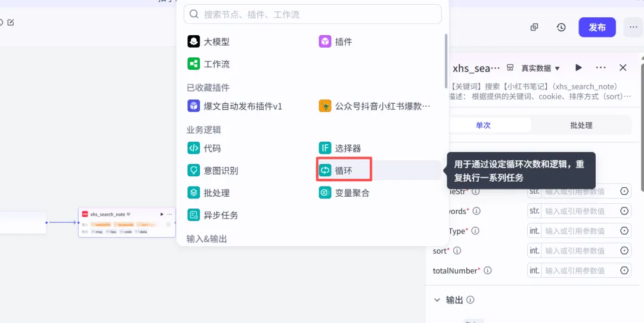Click the 输入&输出 section heading
This screenshot has width=644, height=323.
point(206,238)
